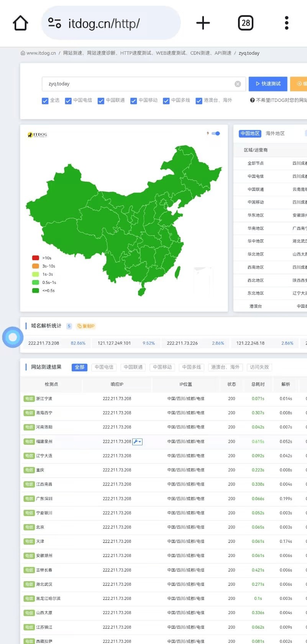Switch to the 海外地区 tab
Image resolution: width=307 pixels, height=644 pixels.
(x=275, y=133)
